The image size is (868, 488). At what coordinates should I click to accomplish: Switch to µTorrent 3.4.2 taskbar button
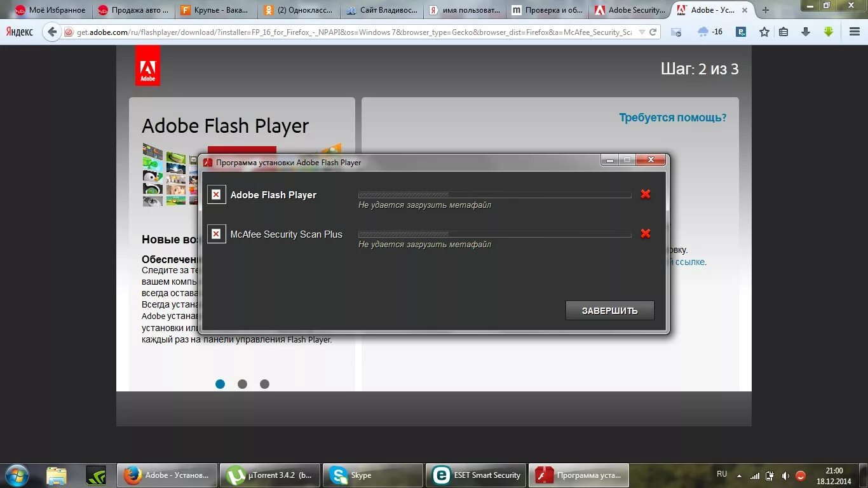point(270,475)
